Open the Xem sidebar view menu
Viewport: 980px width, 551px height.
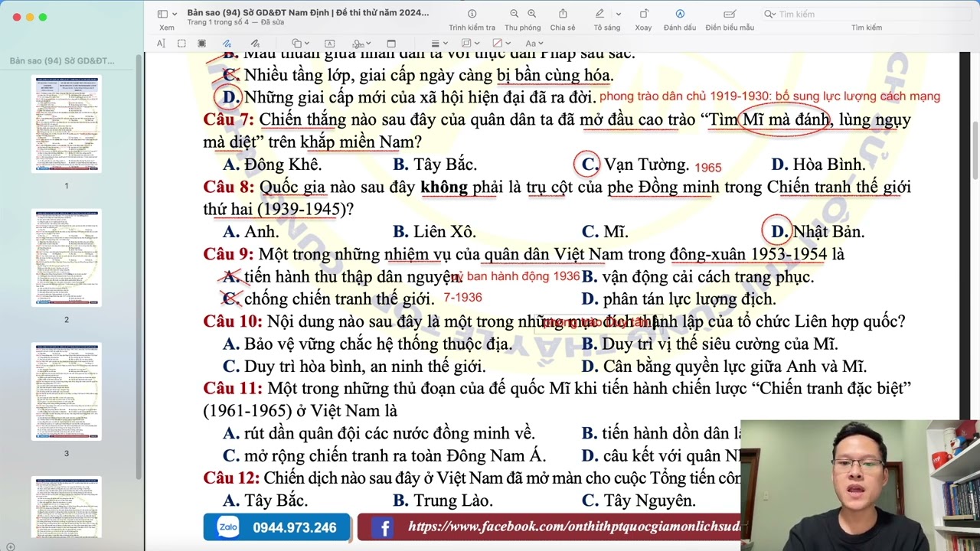pos(166,14)
